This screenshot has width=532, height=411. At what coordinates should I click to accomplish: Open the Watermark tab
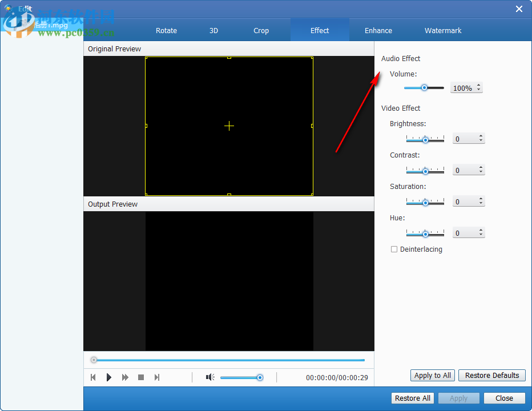pos(443,31)
